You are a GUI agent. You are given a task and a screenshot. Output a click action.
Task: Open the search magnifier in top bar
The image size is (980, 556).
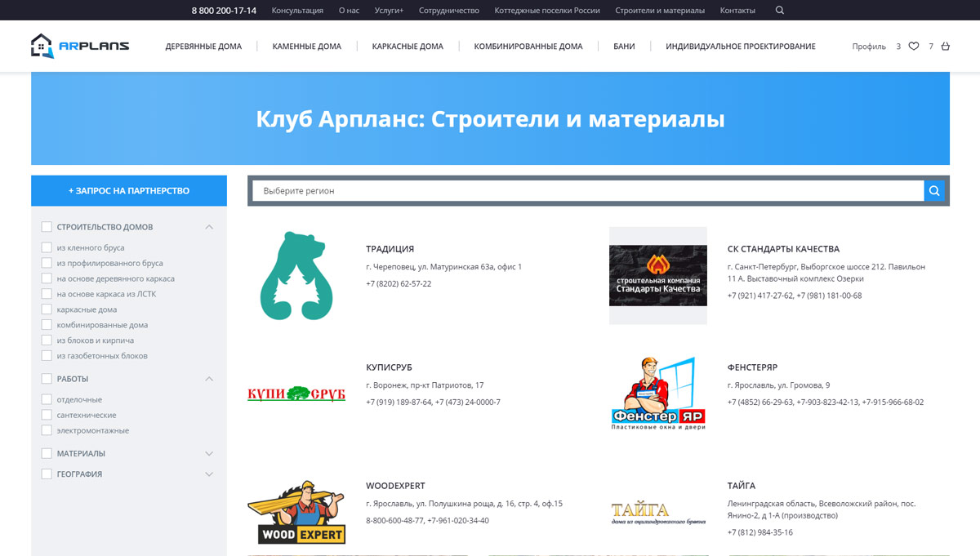point(779,11)
